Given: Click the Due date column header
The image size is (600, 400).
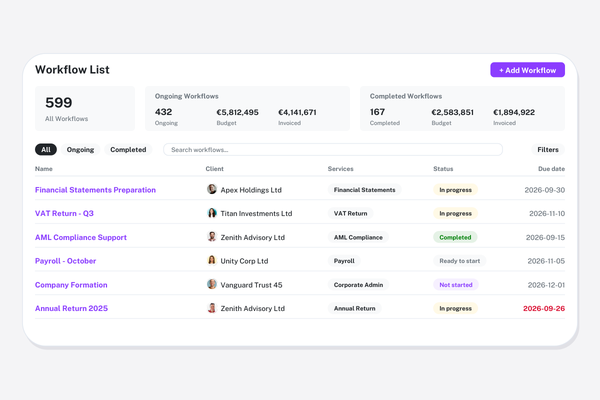Looking at the screenshot, I should [551, 169].
